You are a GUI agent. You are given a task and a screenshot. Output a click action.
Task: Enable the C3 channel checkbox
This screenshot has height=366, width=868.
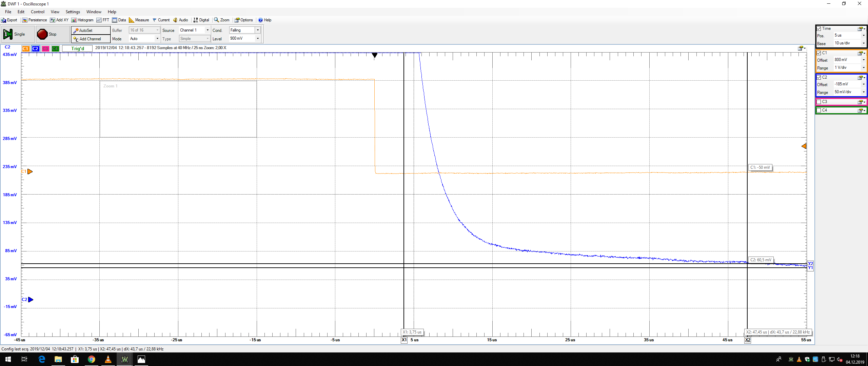[819, 102]
